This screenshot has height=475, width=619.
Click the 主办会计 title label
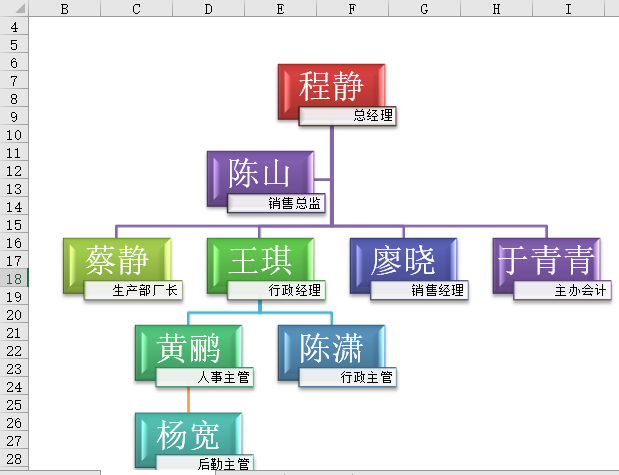tap(562, 291)
